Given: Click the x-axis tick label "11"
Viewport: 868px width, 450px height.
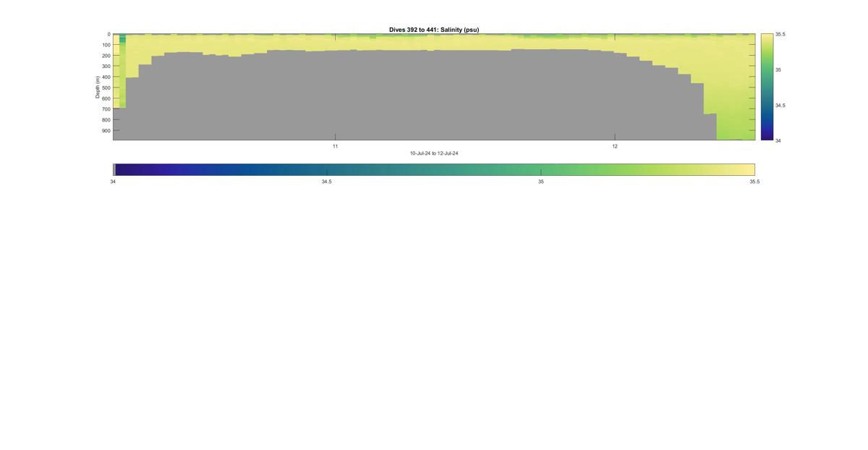Looking at the screenshot, I should pos(335,146).
